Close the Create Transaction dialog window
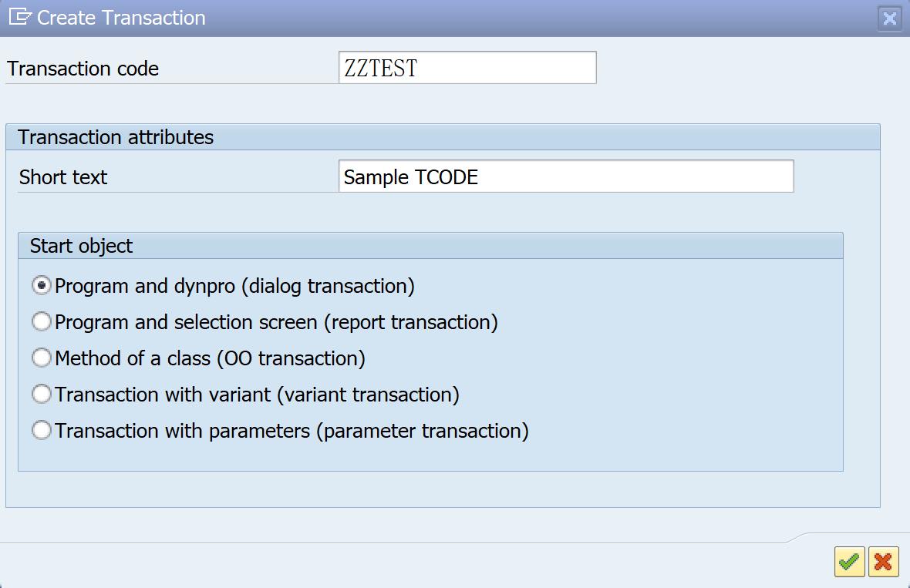The image size is (910, 588). (890, 18)
